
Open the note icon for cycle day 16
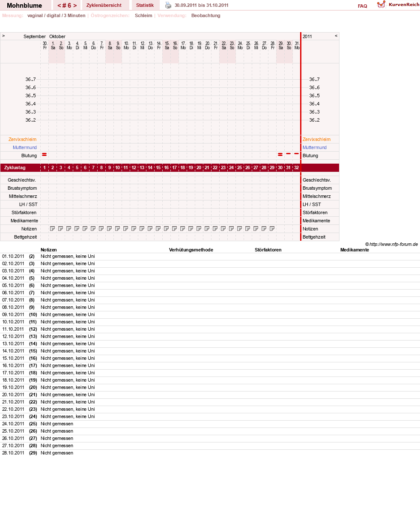click(167, 229)
